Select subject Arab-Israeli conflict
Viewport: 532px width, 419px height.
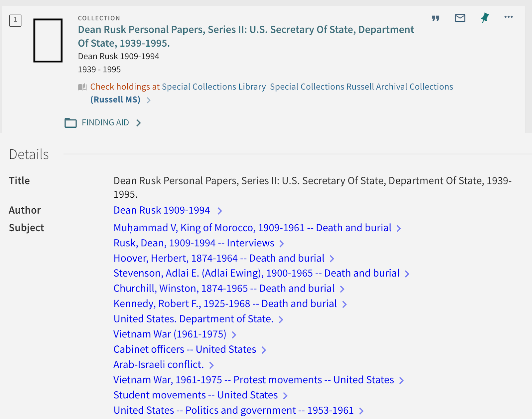click(158, 365)
